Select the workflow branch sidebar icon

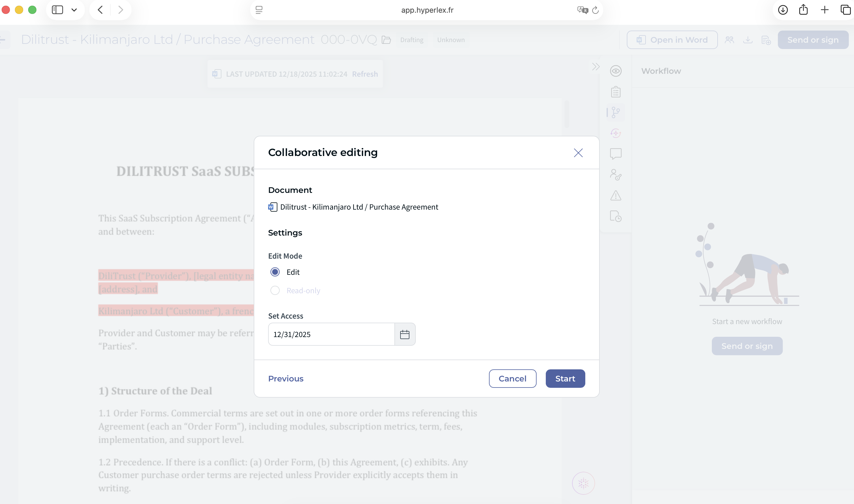click(x=615, y=112)
